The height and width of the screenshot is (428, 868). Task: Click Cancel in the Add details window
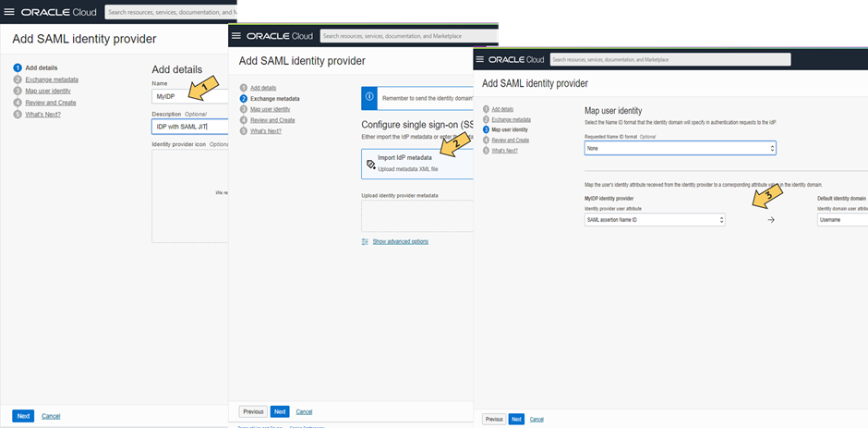[x=51, y=416]
